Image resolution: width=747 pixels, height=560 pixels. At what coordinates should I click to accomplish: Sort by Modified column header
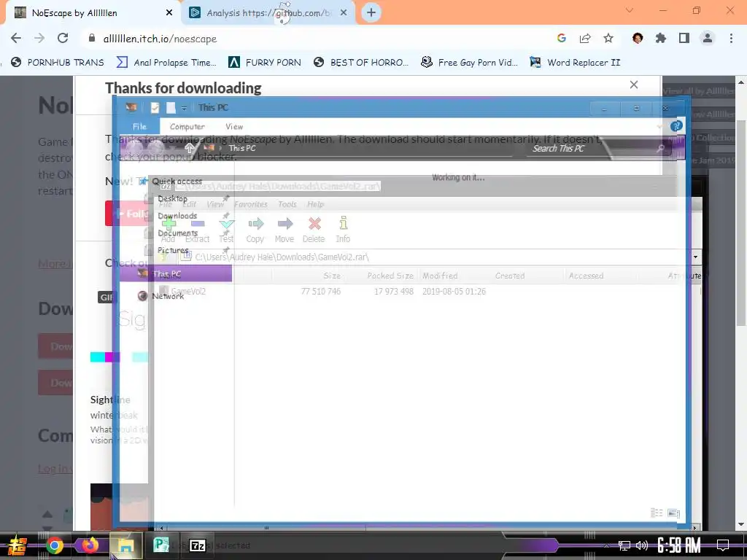pos(440,276)
